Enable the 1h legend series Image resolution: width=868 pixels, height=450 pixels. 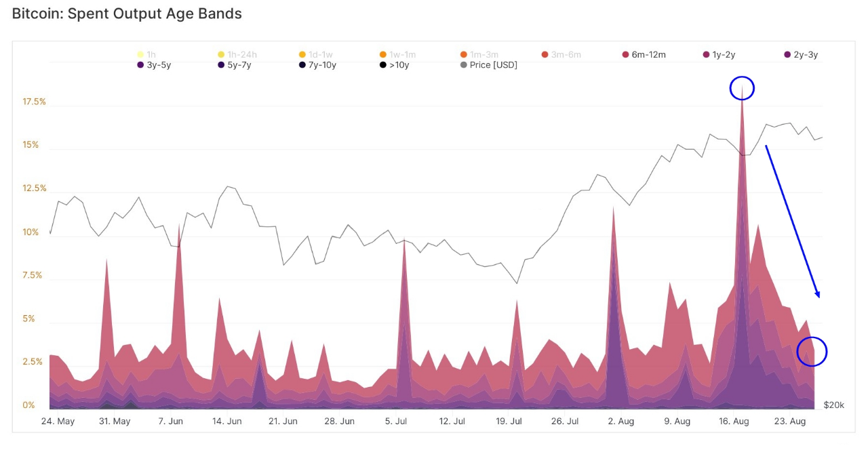[x=146, y=54]
